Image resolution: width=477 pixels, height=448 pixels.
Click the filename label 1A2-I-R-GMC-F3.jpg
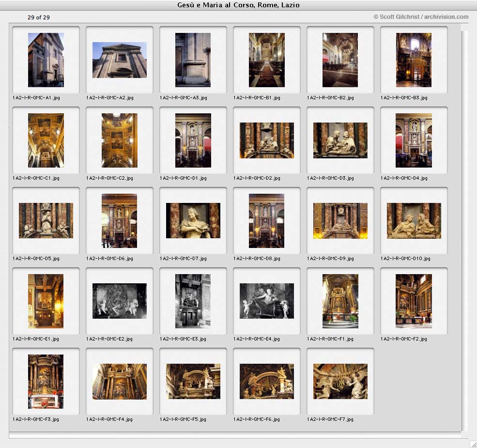pyautogui.click(x=36, y=419)
